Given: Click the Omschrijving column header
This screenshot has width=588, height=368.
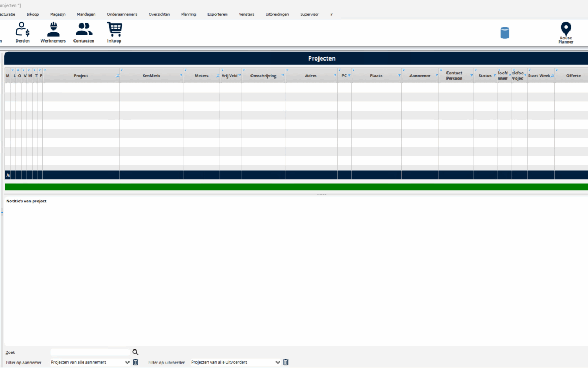Looking at the screenshot, I should 262,76.
